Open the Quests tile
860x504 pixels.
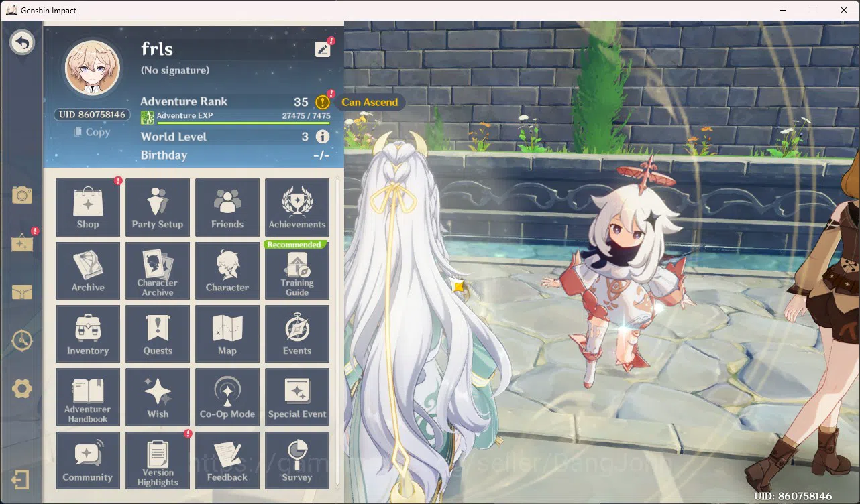click(x=158, y=334)
